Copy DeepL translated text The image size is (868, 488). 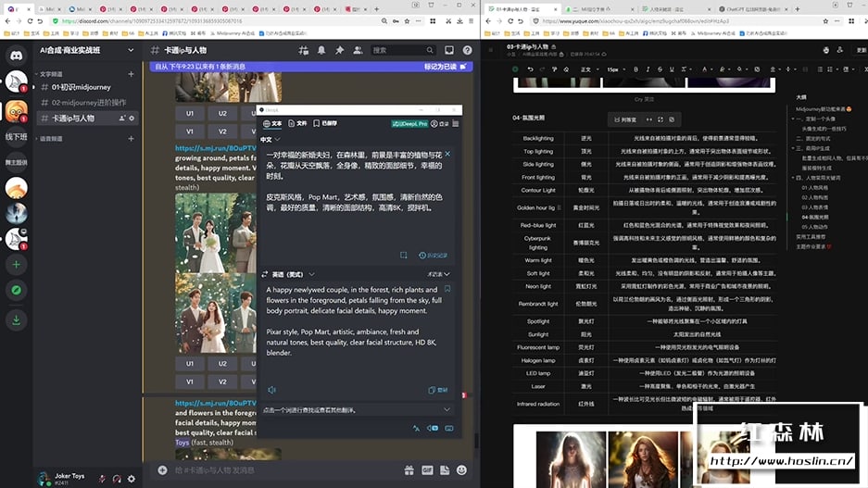[x=438, y=390]
